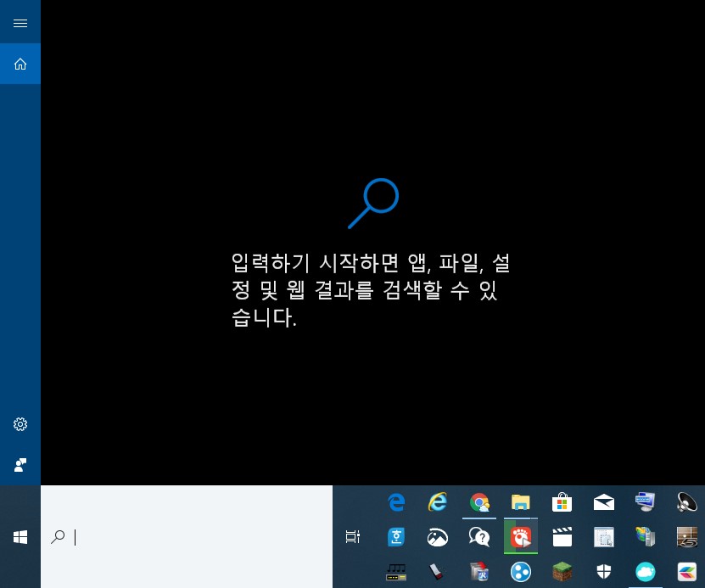Screen dimensions: 705x588
Task: Open the blue circle with white dots icon
Action: [x=521, y=572]
